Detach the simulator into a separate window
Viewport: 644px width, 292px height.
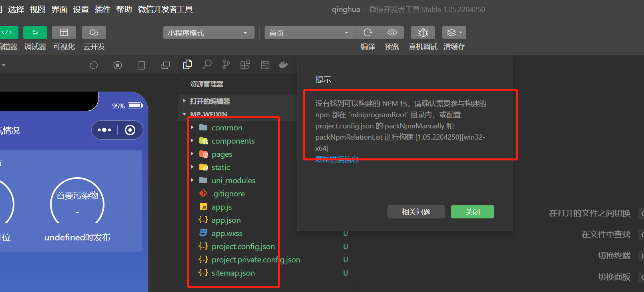[x=166, y=65]
